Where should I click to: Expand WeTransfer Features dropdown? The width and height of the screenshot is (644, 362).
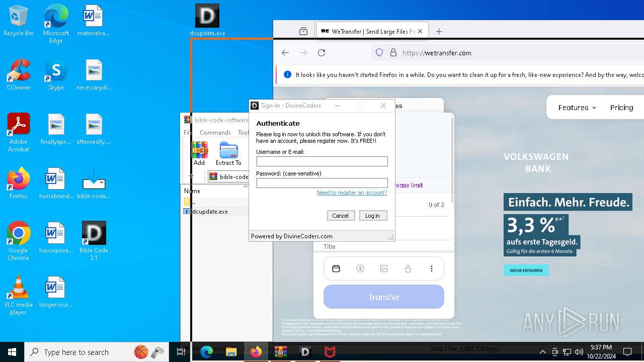click(x=577, y=108)
